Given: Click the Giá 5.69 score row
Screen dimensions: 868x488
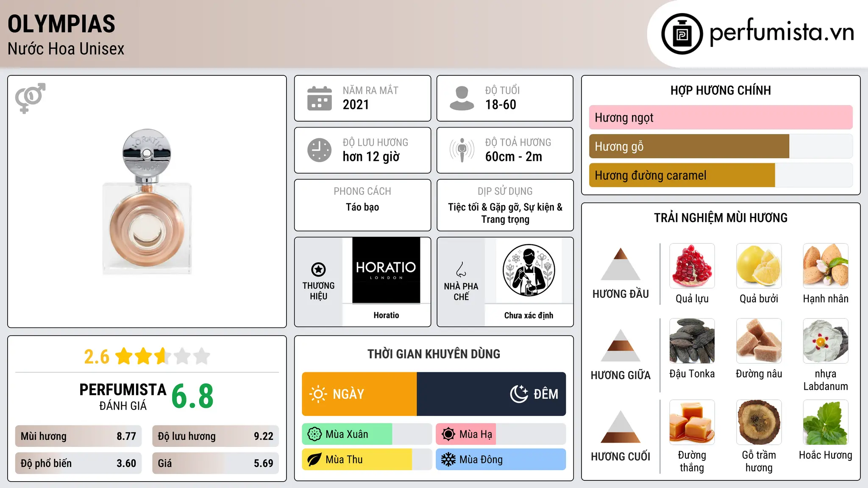Looking at the screenshot, I should (x=215, y=463).
